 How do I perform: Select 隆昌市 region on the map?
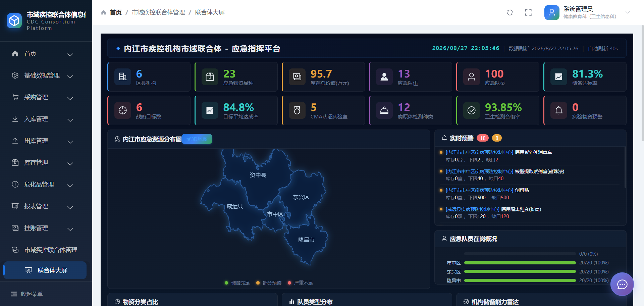coord(306,240)
